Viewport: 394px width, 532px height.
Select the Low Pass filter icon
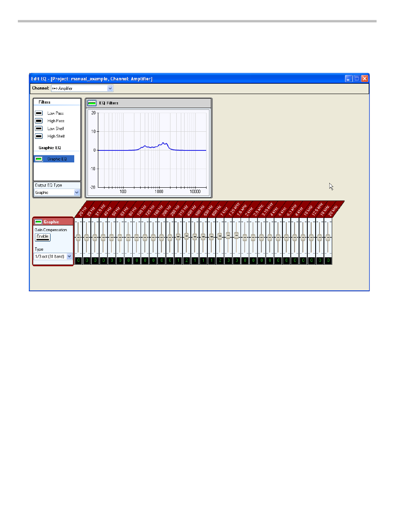(x=39, y=113)
